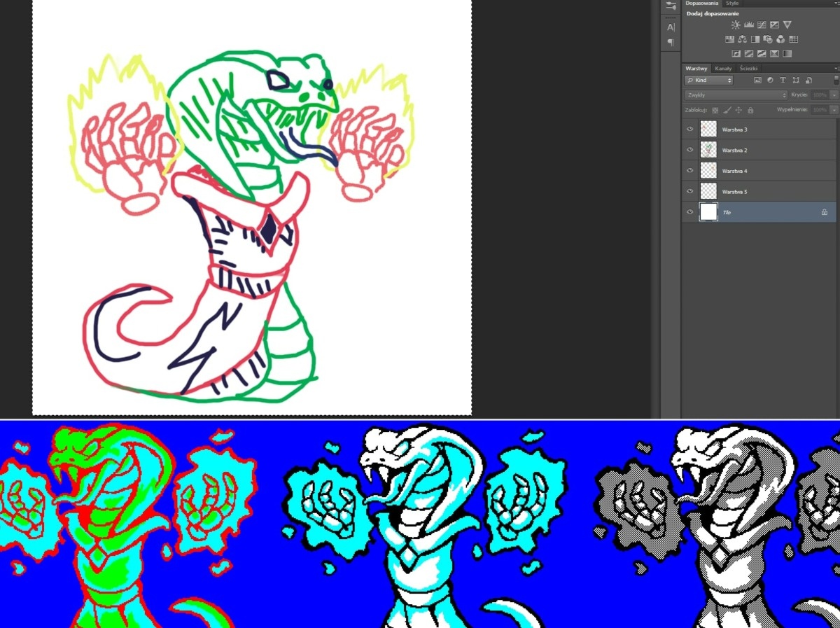Switch to the Kanały tab
The width and height of the screenshot is (840, 628).
(723, 69)
